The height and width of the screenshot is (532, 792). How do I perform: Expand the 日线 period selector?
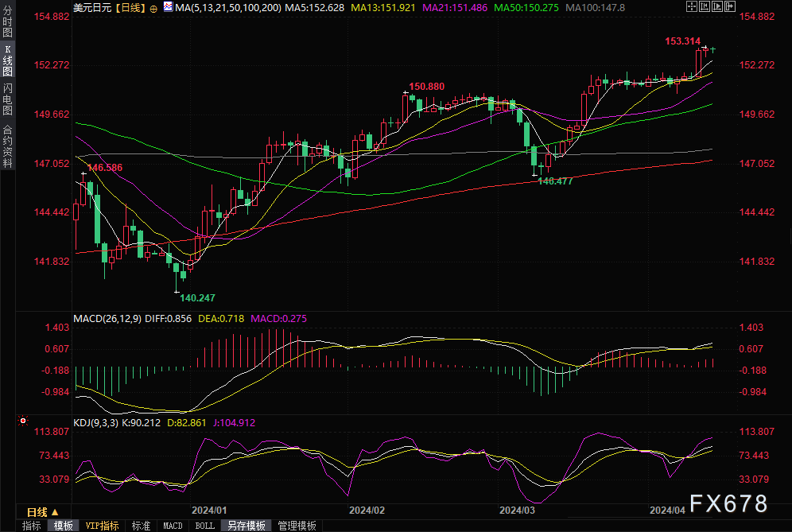coord(42,511)
